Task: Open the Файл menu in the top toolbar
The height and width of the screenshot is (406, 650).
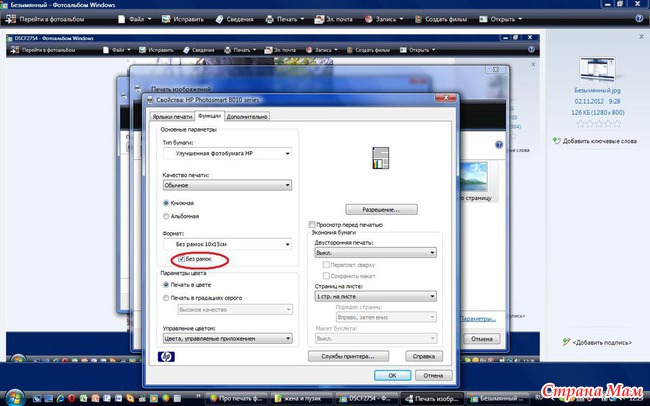Action: point(135,19)
